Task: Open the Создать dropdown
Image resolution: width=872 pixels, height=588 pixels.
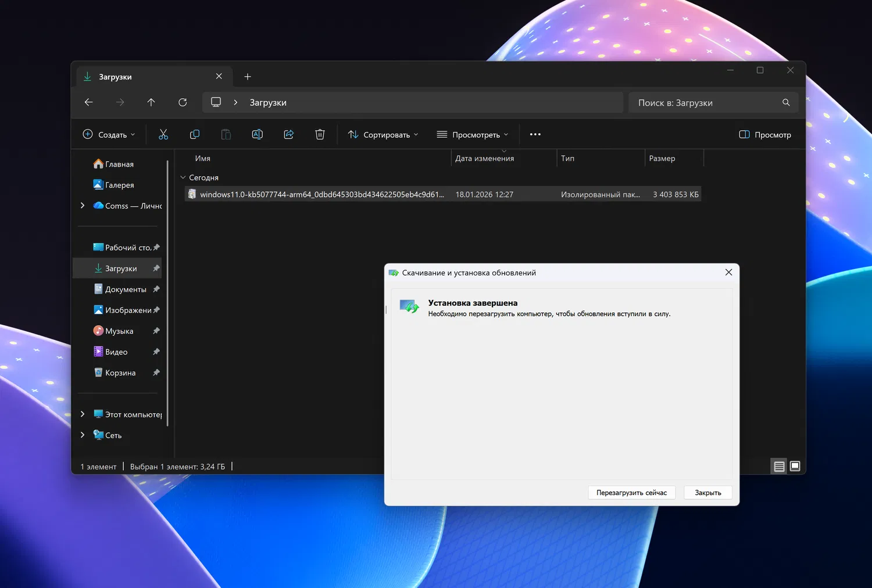Action: tap(109, 134)
